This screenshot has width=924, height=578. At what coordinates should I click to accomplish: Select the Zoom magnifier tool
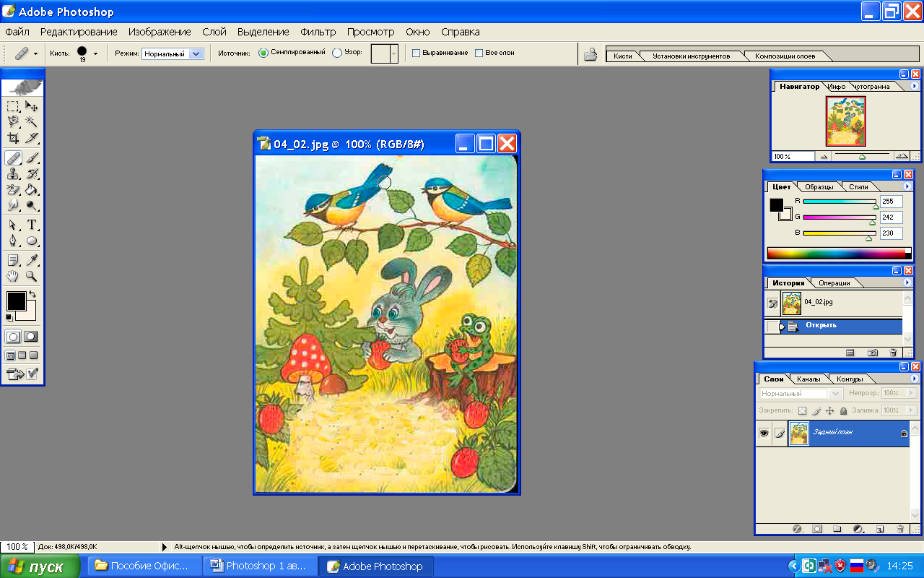32,276
